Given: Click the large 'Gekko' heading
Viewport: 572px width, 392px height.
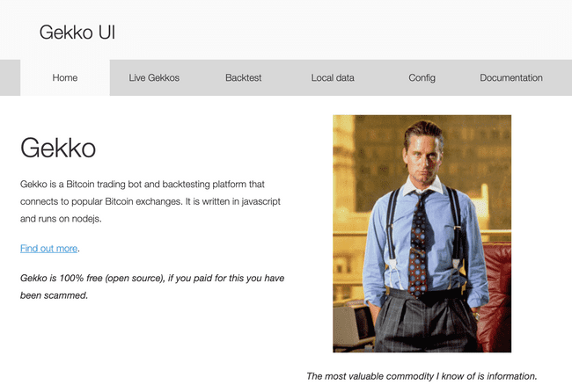Looking at the screenshot, I should [x=58, y=147].
